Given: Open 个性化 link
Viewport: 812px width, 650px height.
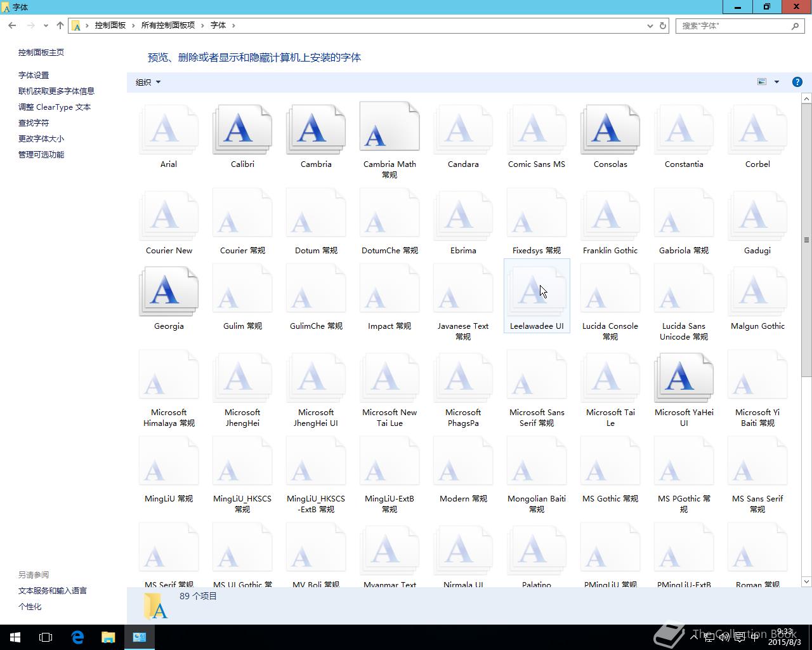Looking at the screenshot, I should (x=30, y=606).
